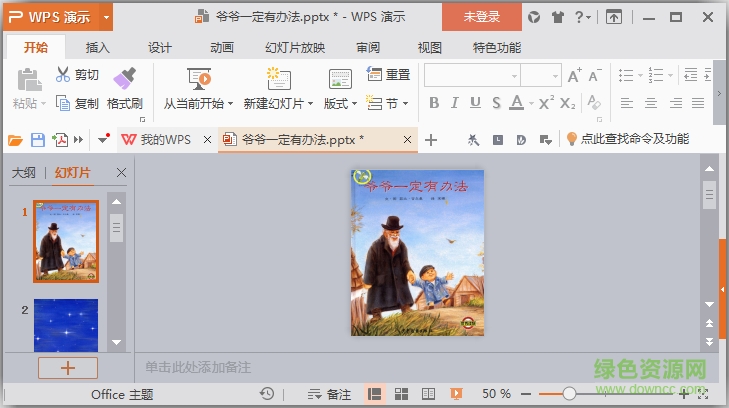
Task: Switch to the 审阅 tab
Action: tap(368, 47)
